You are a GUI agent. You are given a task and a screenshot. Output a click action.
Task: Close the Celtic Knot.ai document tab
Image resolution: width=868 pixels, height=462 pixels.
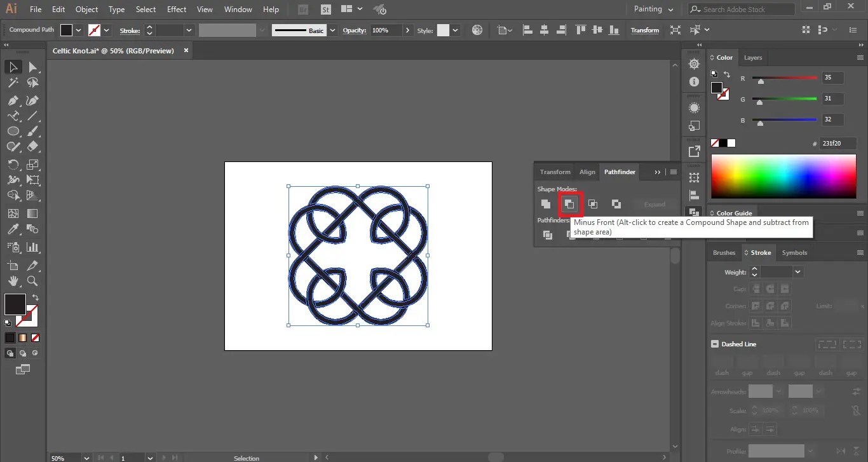186,50
